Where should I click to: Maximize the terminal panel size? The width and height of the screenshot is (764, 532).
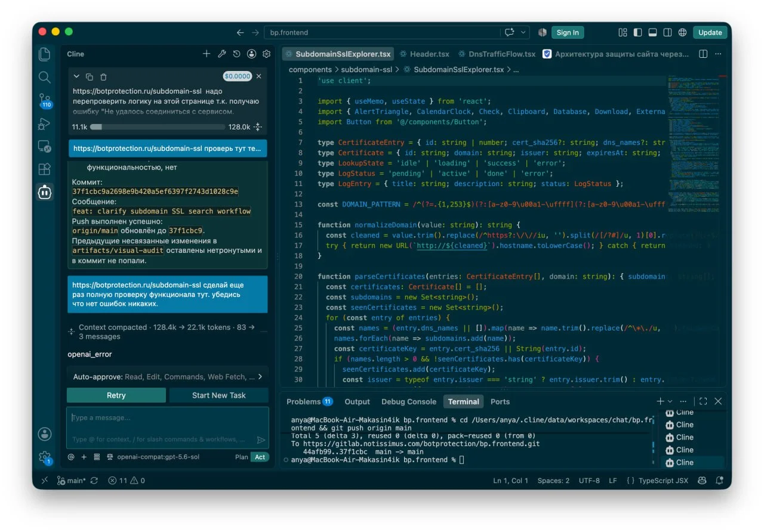click(x=703, y=401)
